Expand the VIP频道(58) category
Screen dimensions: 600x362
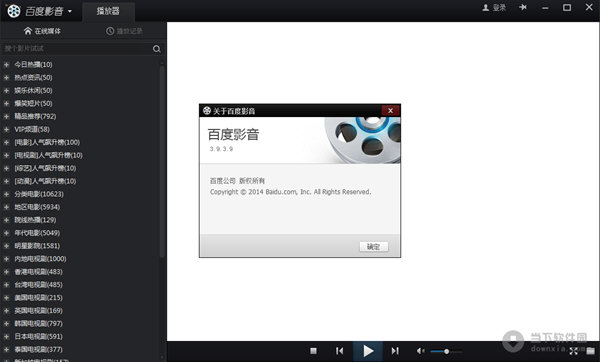coord(6,129)
